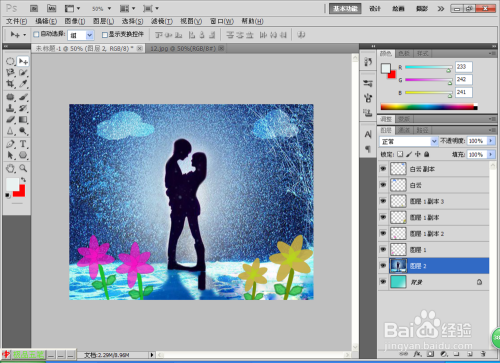Select the Zoom tool

coord(23,168)
